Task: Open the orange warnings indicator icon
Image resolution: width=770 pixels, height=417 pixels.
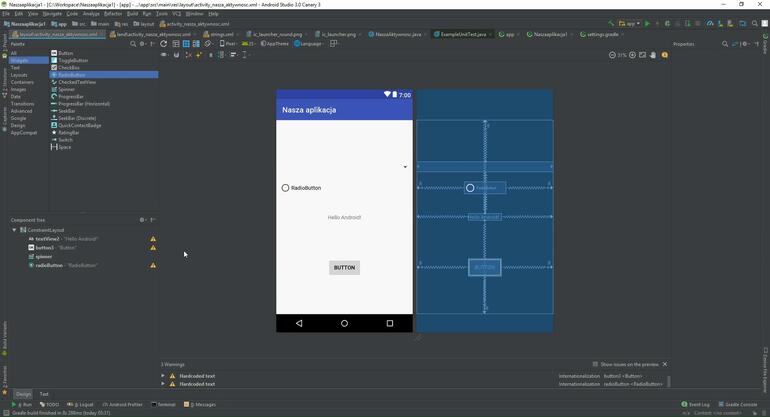Action: click(664, 55)
